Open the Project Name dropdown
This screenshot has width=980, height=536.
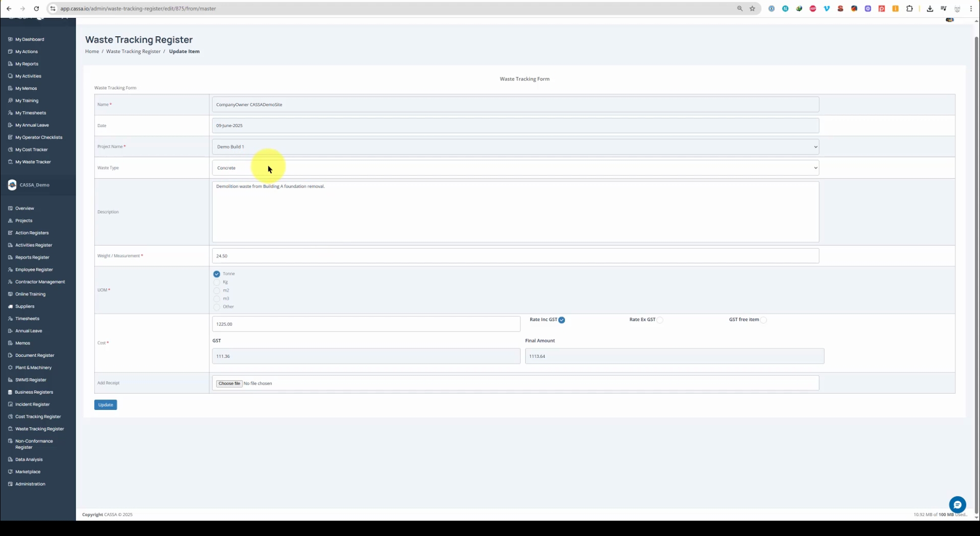coord(515,147)
